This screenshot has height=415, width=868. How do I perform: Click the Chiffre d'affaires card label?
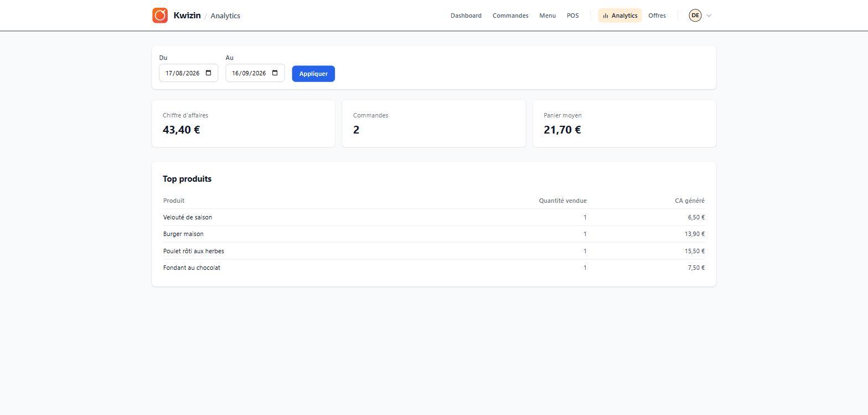click(x=185, y=115)
